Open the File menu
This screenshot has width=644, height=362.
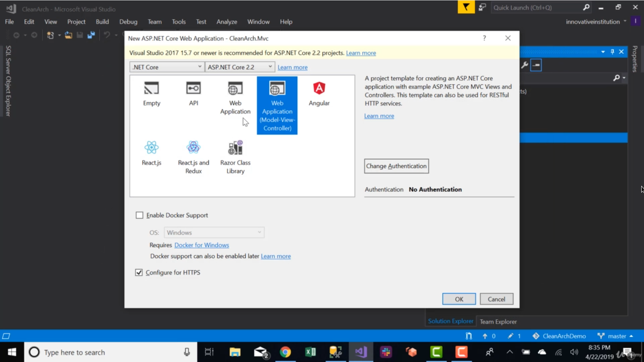[9, 21]
